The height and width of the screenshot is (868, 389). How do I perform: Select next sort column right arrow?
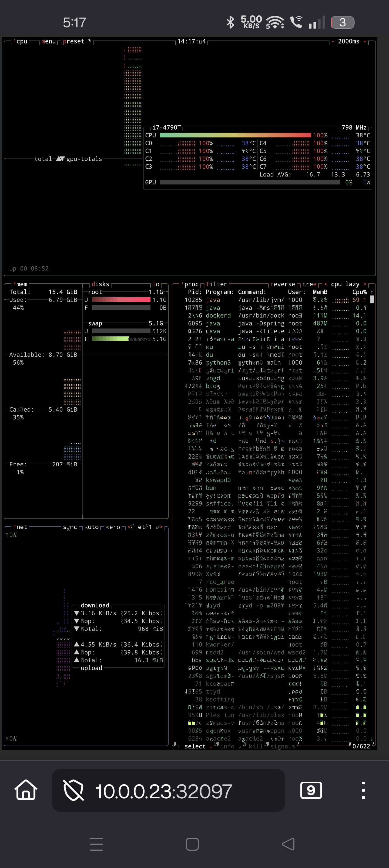365,284
